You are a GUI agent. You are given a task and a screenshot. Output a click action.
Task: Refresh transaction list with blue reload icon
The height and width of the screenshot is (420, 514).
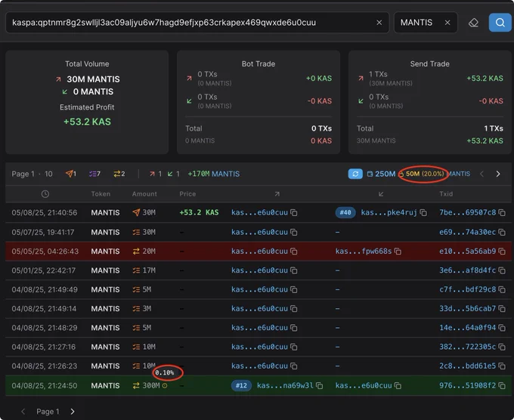coord(355,174)
